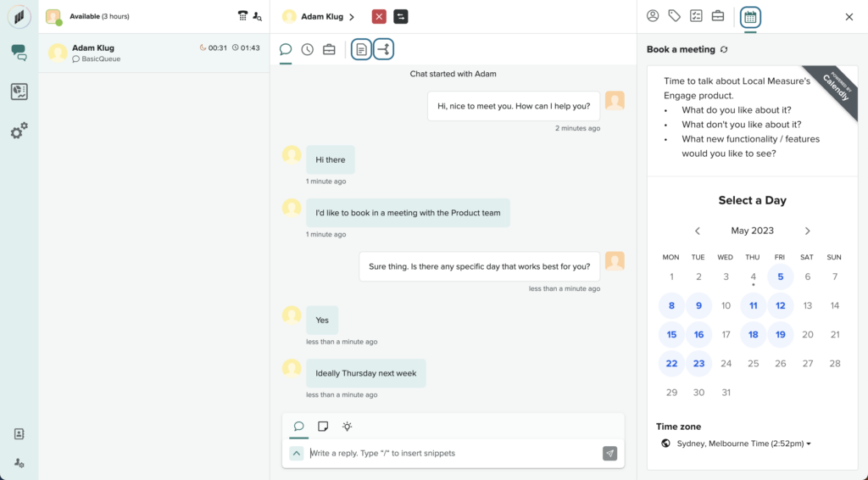868x480 pixels.
Task: Click the red end chat button
Action: [379, 17]
